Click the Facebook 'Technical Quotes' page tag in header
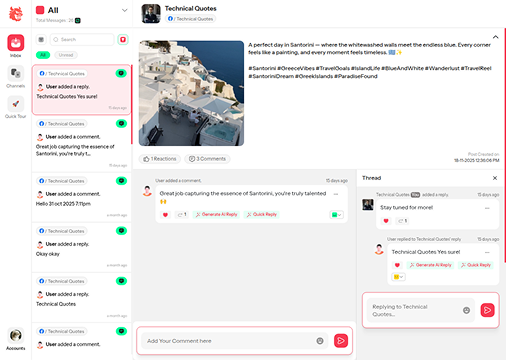 (x=191, y=19)
